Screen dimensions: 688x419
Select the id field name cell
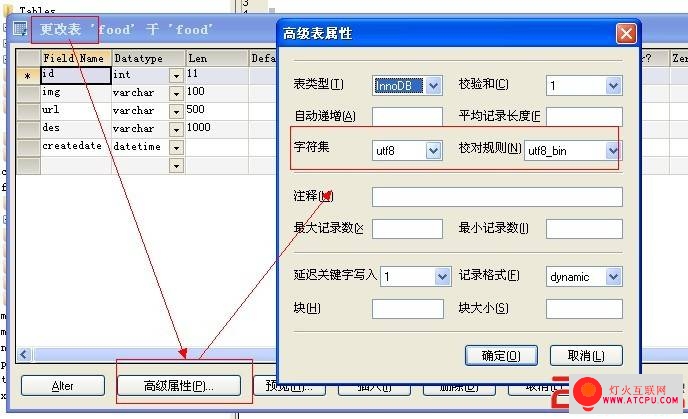click(75, 75)
